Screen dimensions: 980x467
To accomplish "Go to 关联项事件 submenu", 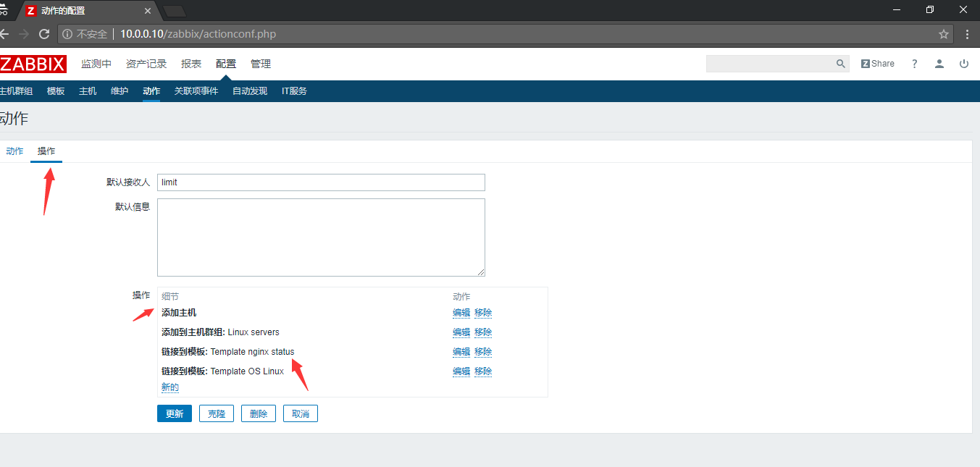I will [x=196, y=91].
